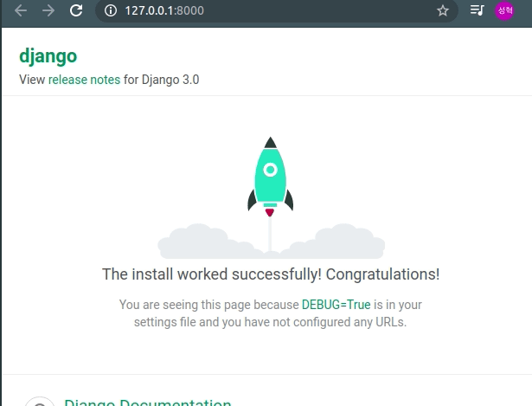The width and height of the screenshot is (532, 406).
Task: Click the text 'for Django 3.0'
Action: click(161, 80)
